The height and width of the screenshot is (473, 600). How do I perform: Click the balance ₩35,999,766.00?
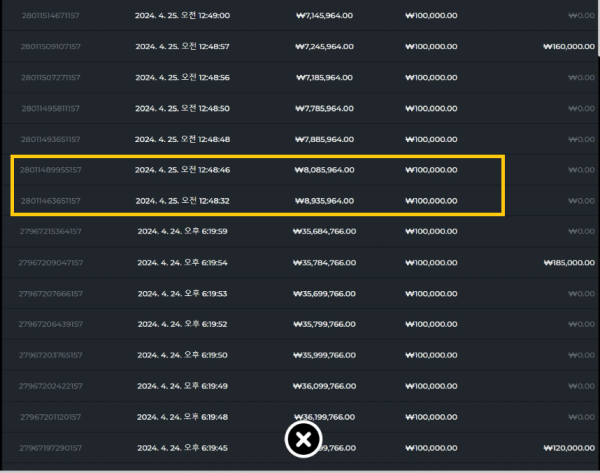[324, 355]
